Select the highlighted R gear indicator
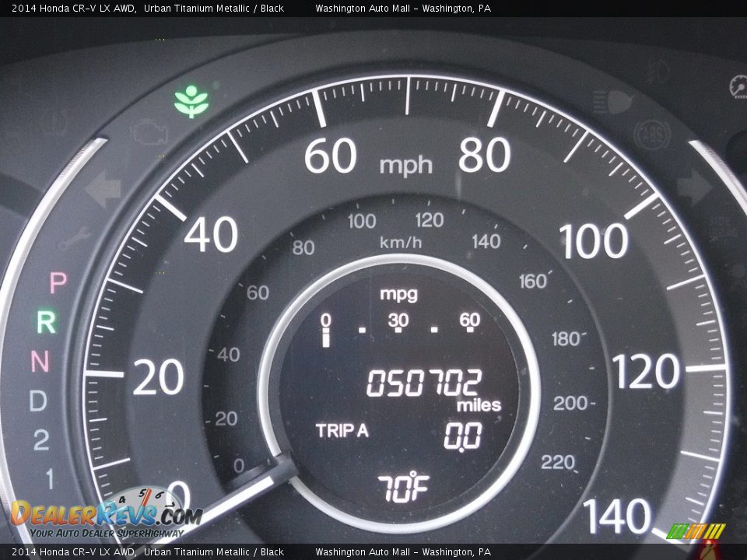The width and height of the screenshot is (747, 560). tap(46, 321)
